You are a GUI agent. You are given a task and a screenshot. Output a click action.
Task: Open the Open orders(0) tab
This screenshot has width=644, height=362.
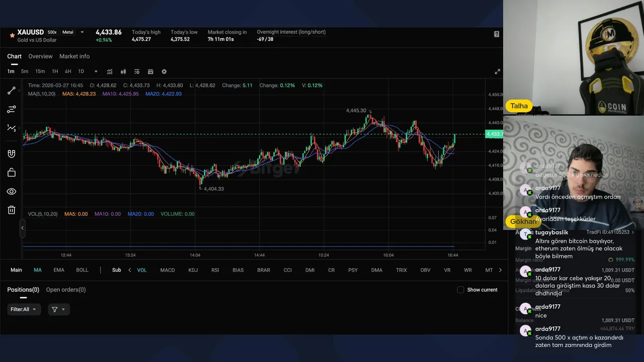point(66,290)
